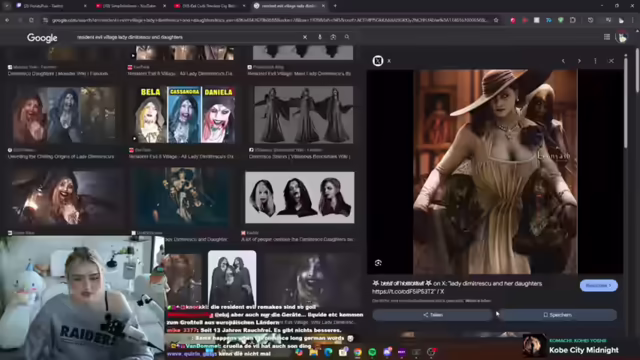Image resolution: width=640 pixels, height=360 pixels.
Task: Show the previous image in preview panel
Action: click(563, 61)
